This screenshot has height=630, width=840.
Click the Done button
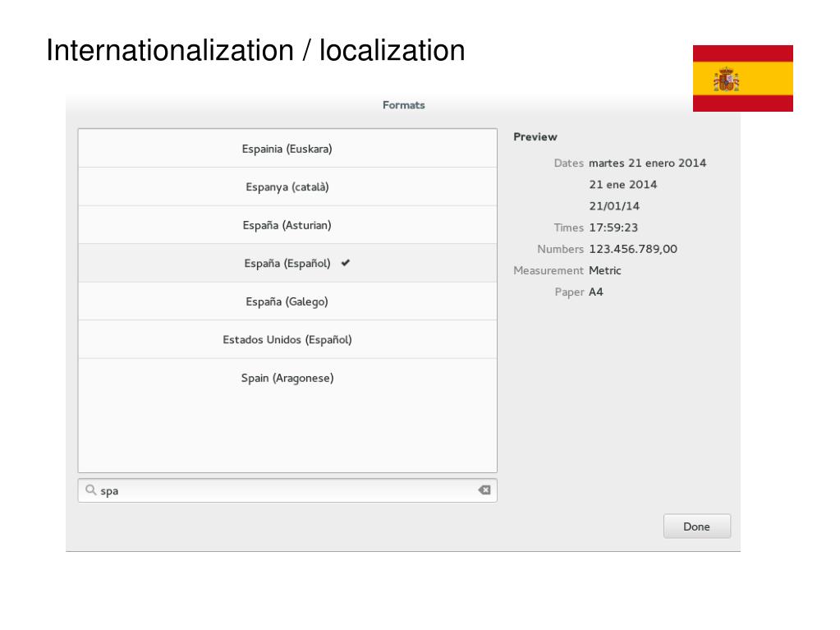click(697, 526)
